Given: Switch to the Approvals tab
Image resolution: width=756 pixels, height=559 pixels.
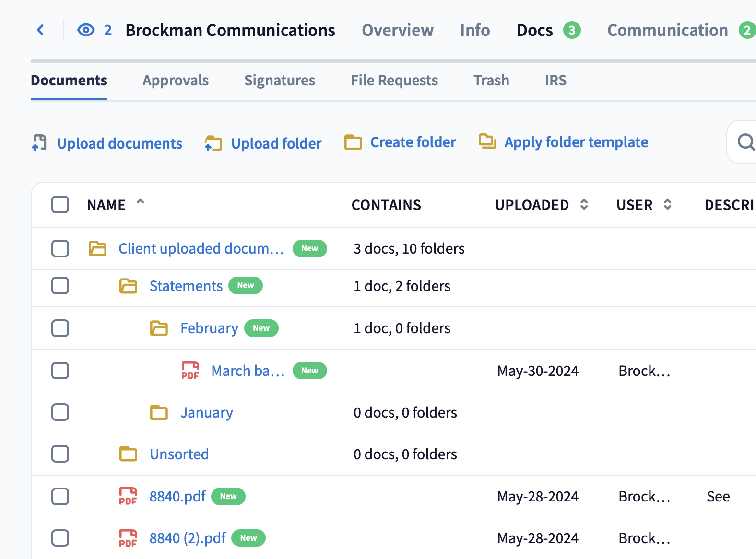Looking at the screenshot, I should tap(176, 81).
